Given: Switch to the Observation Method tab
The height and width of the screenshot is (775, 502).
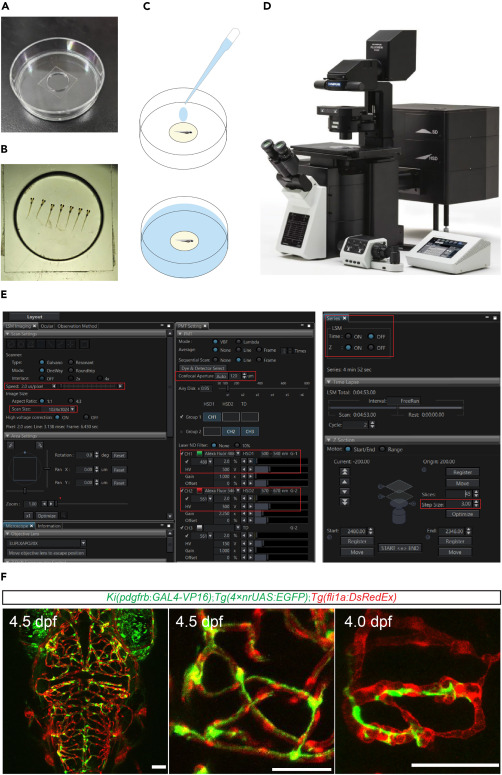Looking at the screenshot, I should click(x=77, y=326).
